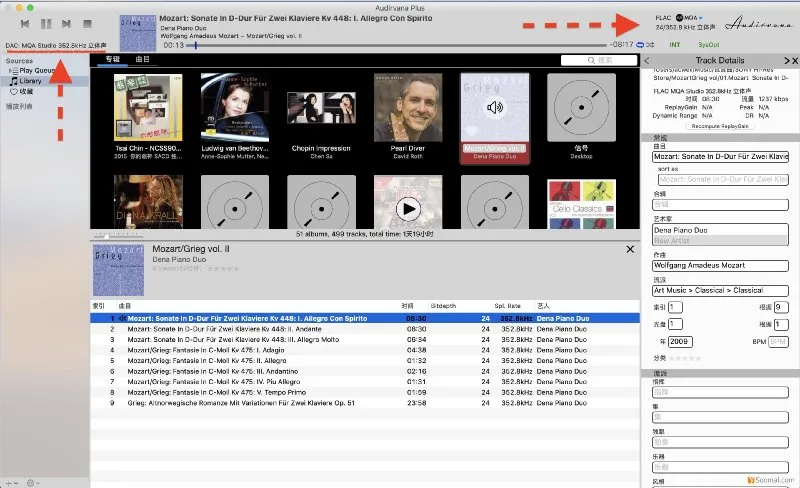Select track 8 Kv 475: V. Tempo Primo
Screen dimensions: 800x488
[x=365, y=392]
